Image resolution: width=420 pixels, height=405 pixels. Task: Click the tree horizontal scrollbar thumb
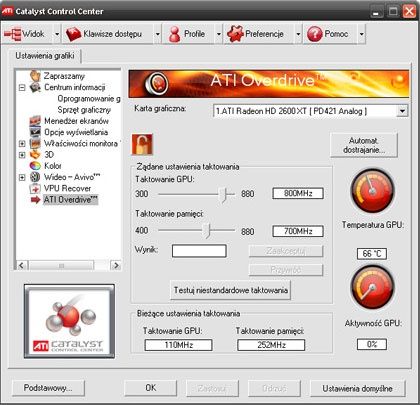pos(61,266)
